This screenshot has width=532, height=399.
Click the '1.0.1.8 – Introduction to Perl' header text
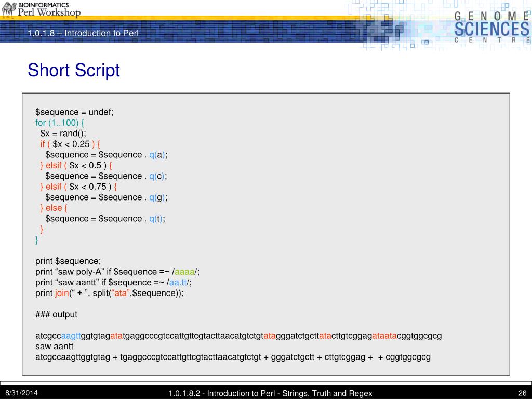(x=83, y=33)
